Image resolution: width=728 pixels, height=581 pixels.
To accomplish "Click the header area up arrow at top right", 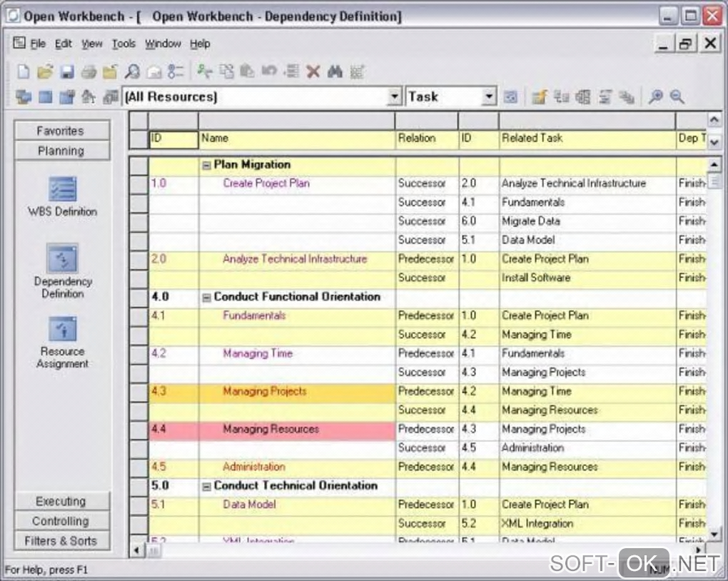I will pyautogui.click(x=714, y=120).
